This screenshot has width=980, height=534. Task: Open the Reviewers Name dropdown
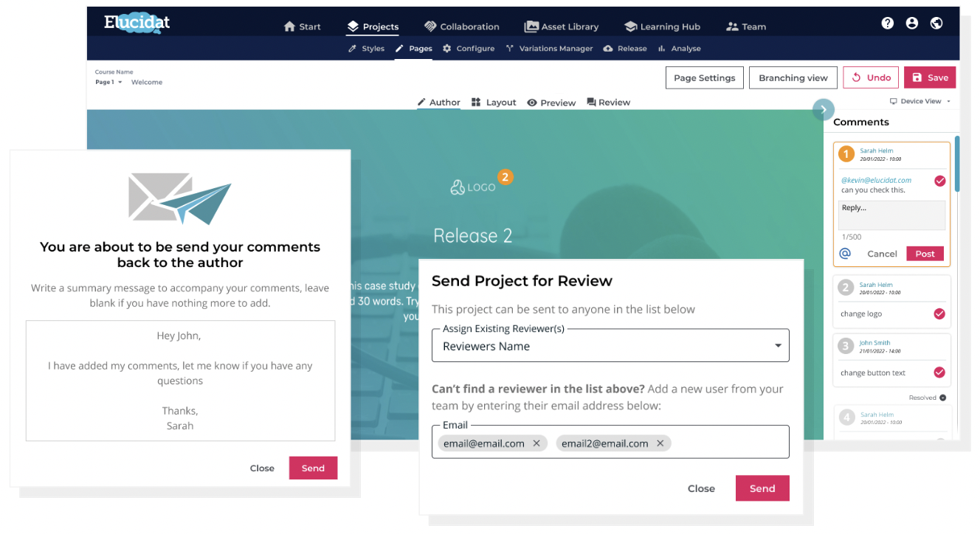tap(610, 345)
